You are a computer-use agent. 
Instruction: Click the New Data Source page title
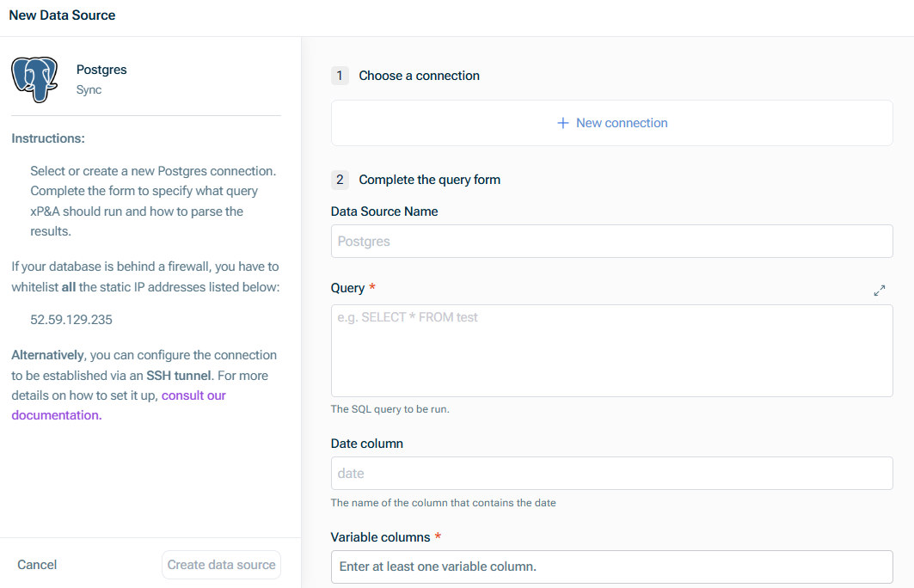[x=62, y=15]
